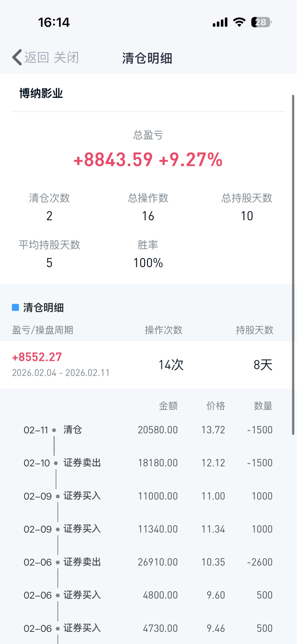Viewport: 297px width, 644px height.
Task: Tap the cellular signal bars icon
Action: tap(220, 22)
